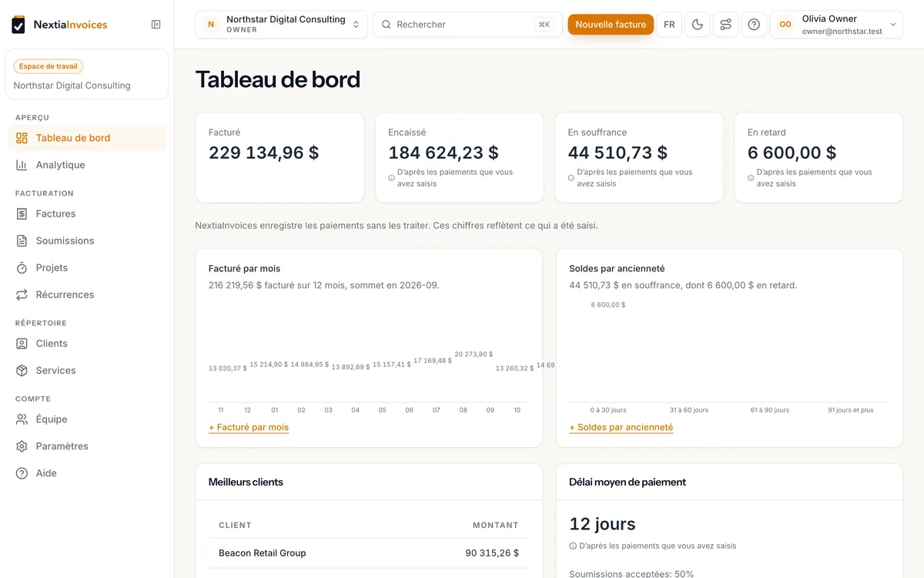Click info icon under Encaissé amount
Viewport: 924px width, 578px height.
coord(391,178)
